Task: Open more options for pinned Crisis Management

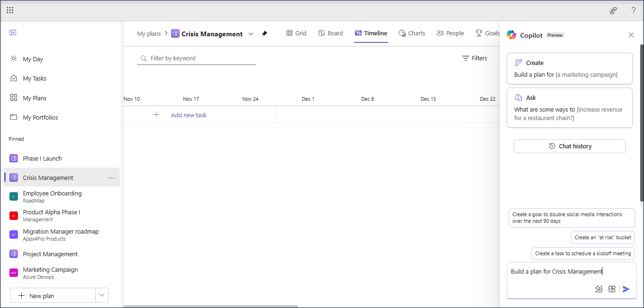Action: coord(111,178)
